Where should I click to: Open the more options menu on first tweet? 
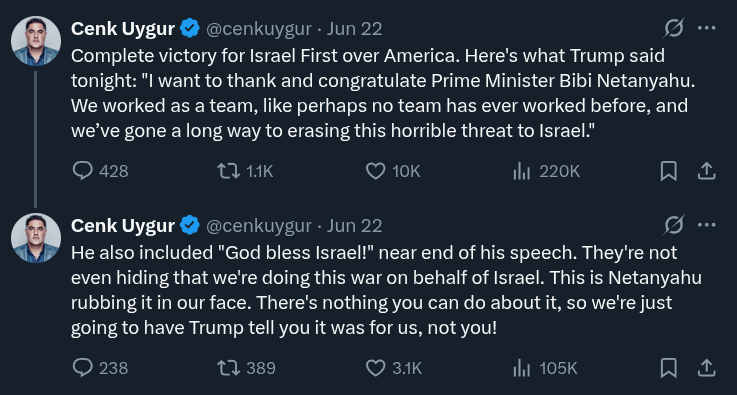(706, 28)
